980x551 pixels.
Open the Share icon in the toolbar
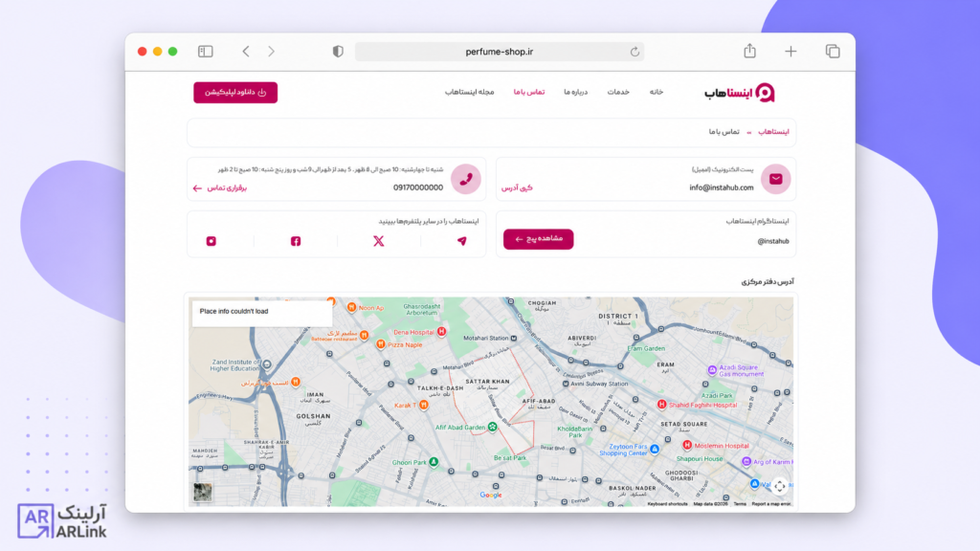[x=749, y=51]
